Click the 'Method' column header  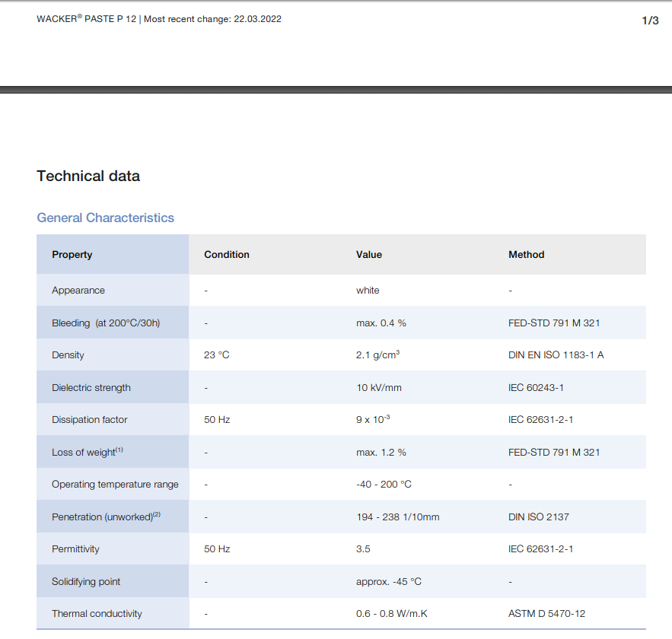526,255
